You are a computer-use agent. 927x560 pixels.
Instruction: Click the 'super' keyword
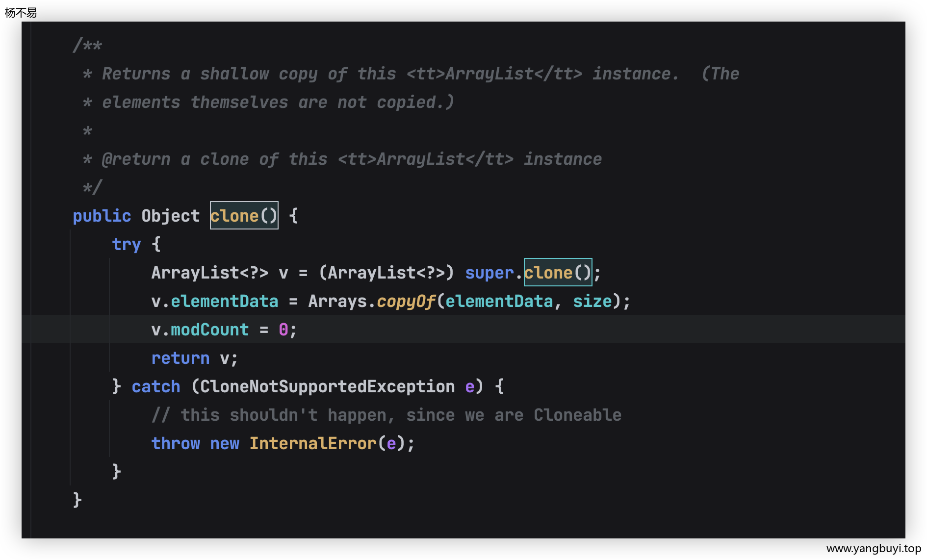click(489, 272)
